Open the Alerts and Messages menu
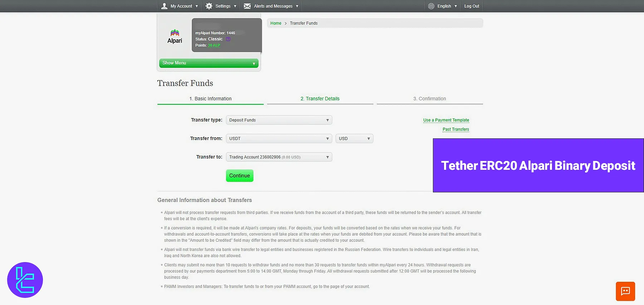 coord(271,6)
